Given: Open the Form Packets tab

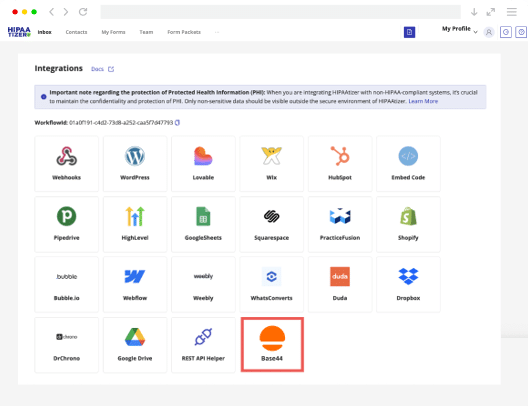Looking at the screenshot, I should pos(184,32).
